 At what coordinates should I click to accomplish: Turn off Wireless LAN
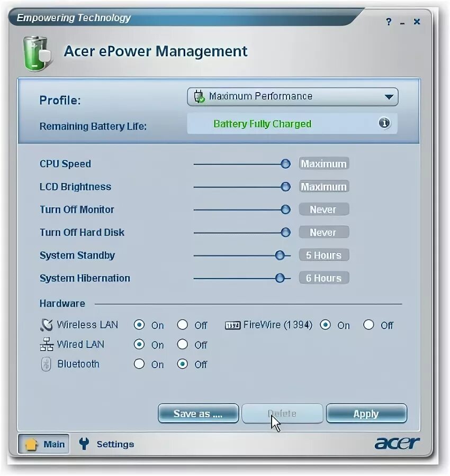[182, 325]
